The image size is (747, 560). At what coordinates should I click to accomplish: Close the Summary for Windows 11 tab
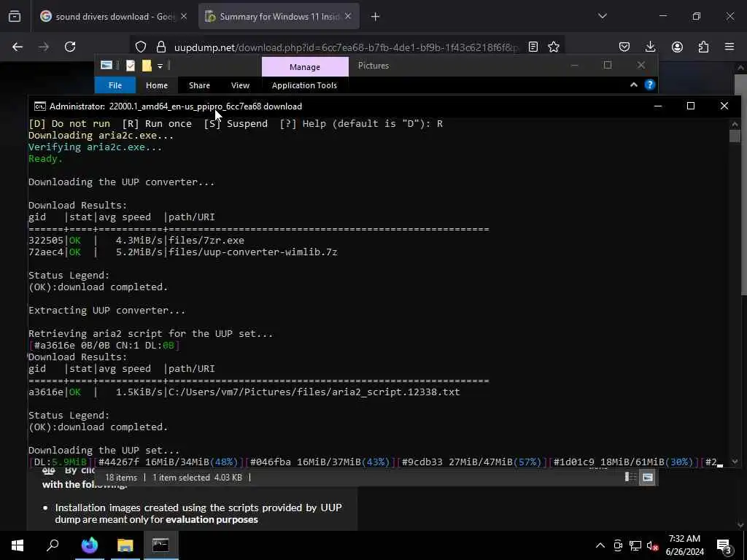click(348, 17)
